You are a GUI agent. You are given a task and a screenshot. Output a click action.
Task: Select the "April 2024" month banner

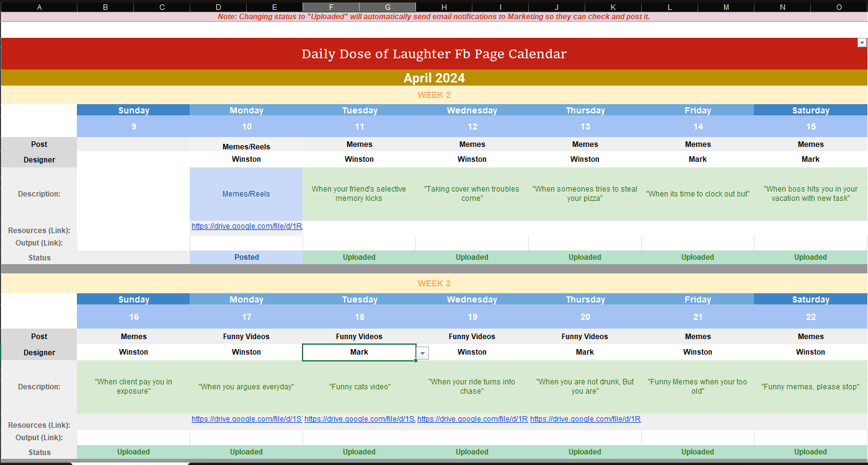coord(434,78)
